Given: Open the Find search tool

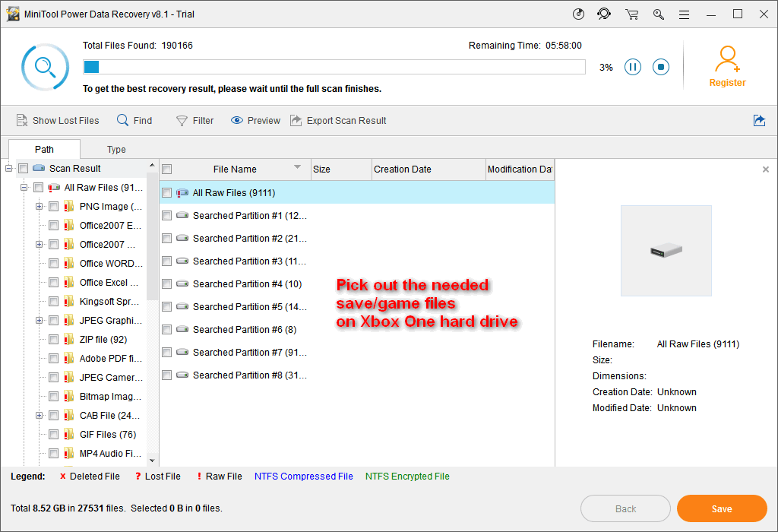Looking at the screenshot, I should pyautogui.click(x=134, y=120).
